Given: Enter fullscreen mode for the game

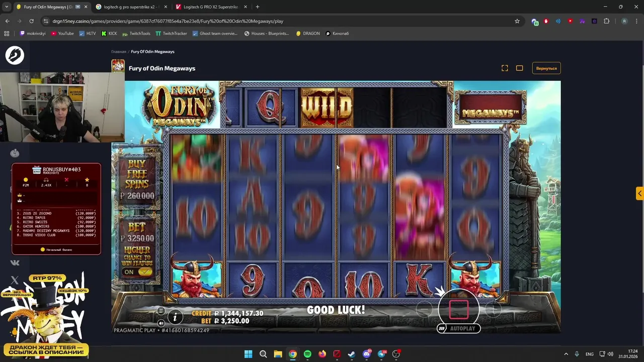Looking at the screenshot, I should 505,68.
